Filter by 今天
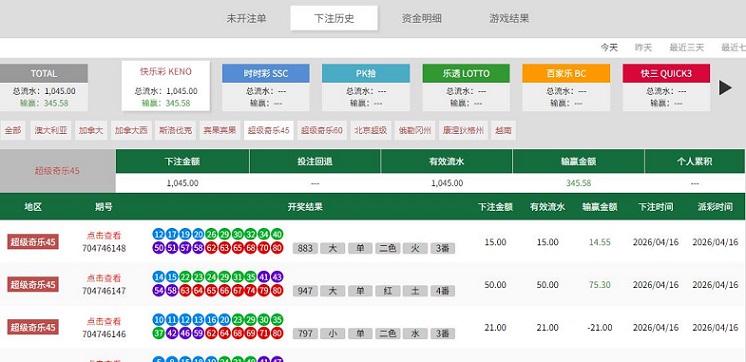746x362 pixels. point(609,48)
